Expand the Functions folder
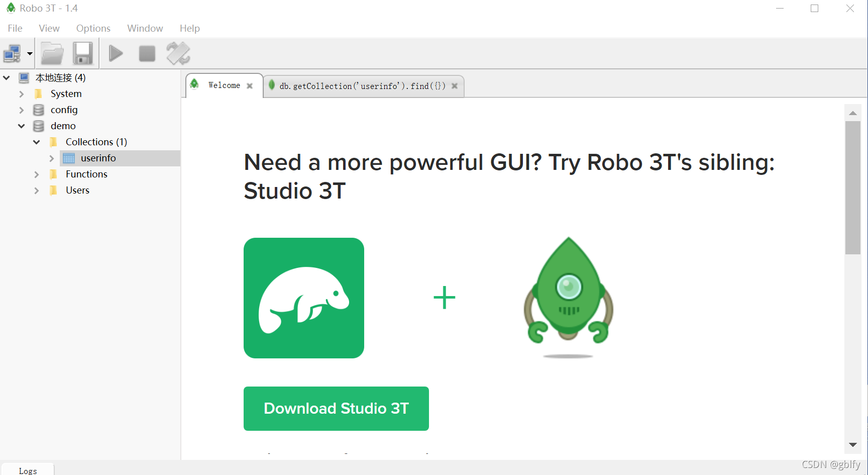 (x=37, y=174)
